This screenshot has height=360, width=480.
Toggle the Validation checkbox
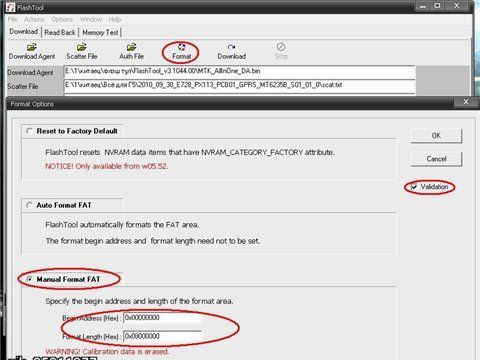pyautogui.click(x=414, y=187)
